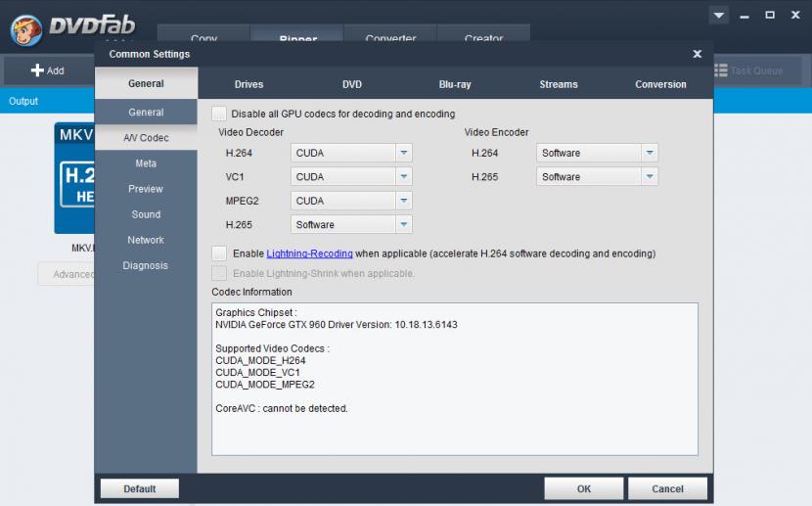812x506 pixels.
Task: Click 'CoreAVC : cannot be detected.' line
Action: [x=282, y=408]
